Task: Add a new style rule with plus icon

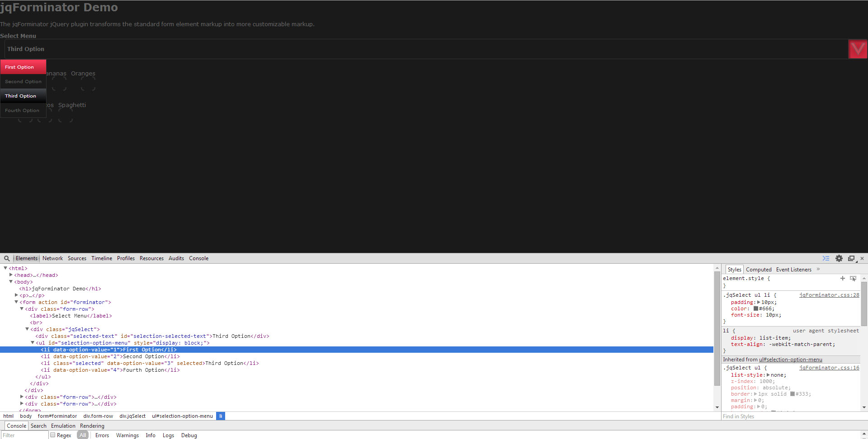Action: click(843, 279)
